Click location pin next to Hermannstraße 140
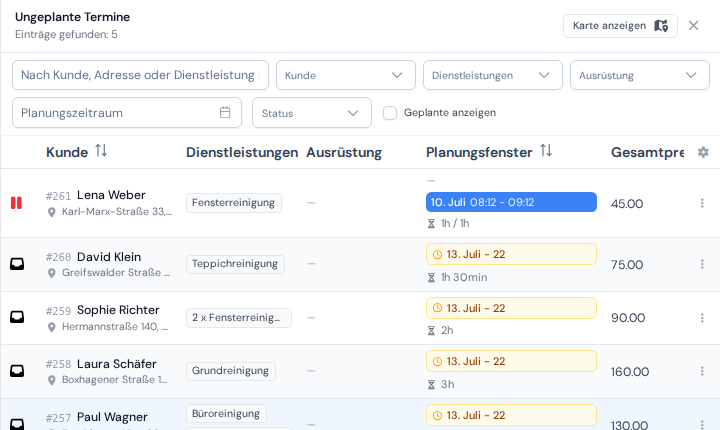 [52, 327]
